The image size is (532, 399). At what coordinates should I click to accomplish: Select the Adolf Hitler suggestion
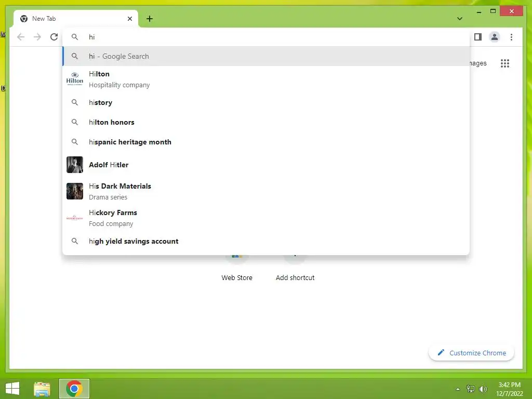(266, 165)
